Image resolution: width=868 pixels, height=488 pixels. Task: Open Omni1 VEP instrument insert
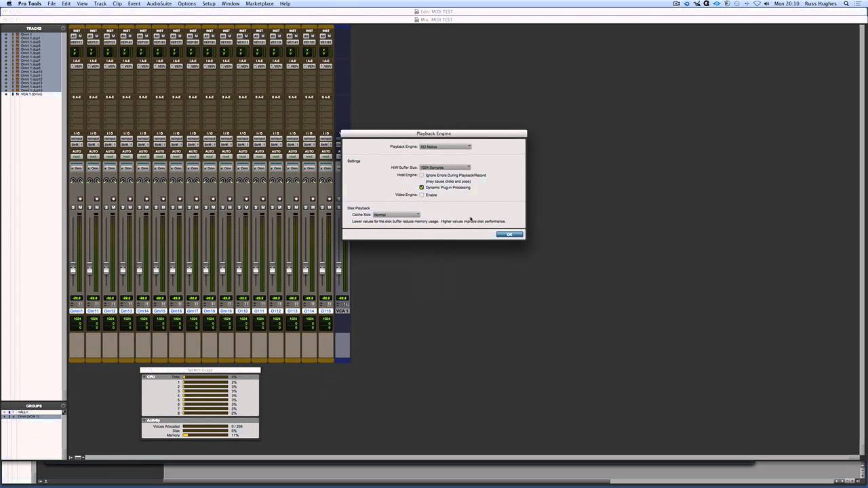(x=77, y=66)
